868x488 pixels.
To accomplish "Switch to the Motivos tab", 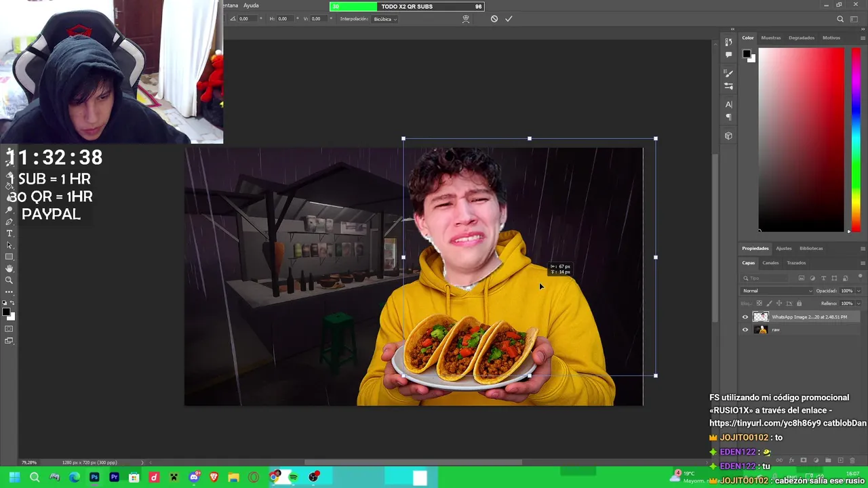I will (831, 38).
